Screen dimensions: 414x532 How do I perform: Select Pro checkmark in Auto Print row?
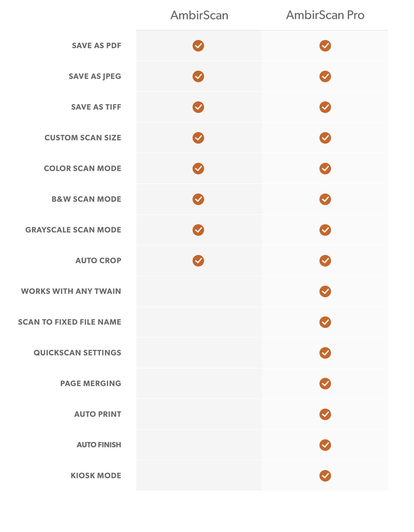pyautogui.click(x=325, y=414)
